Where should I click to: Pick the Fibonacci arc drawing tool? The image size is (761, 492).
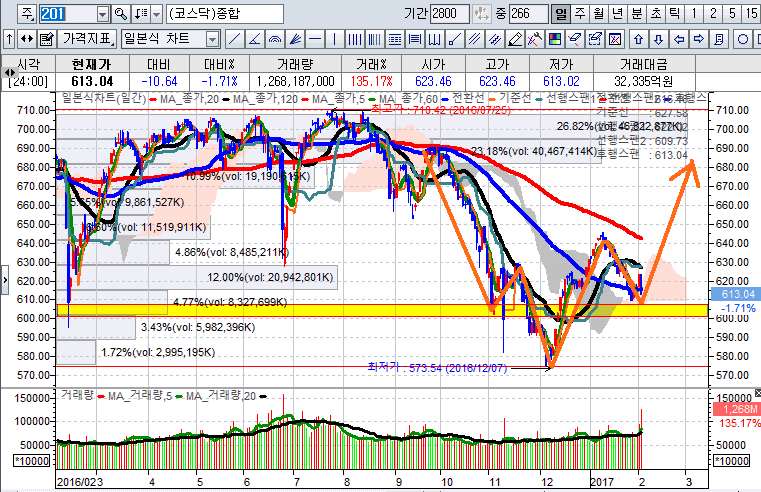[275, 39]
